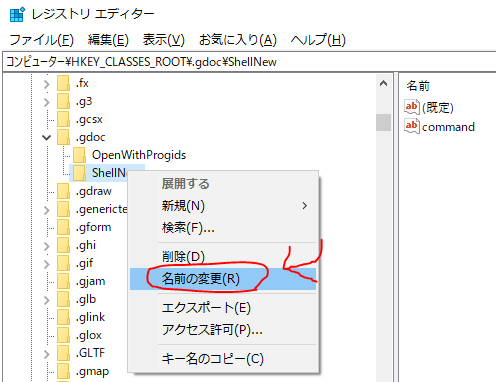496x382 pixels.
Task: Select the .glox key label
Action: coord(89,335)
